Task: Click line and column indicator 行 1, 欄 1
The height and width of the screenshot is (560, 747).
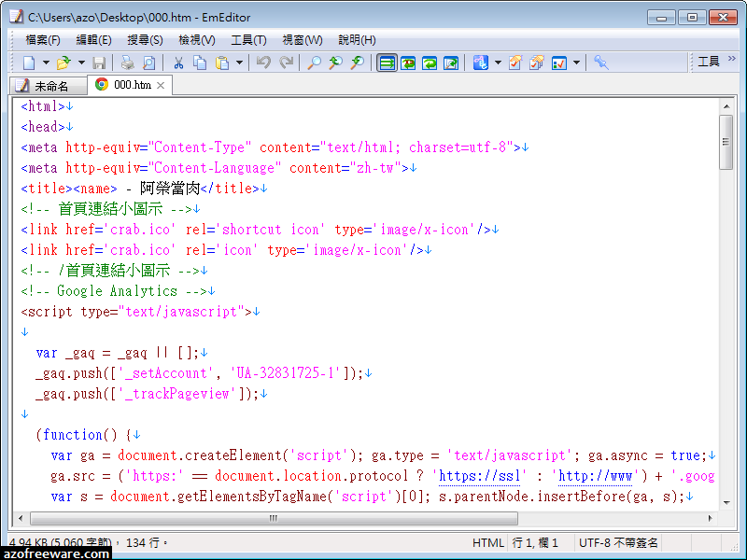Action: (x=535, y=542)
